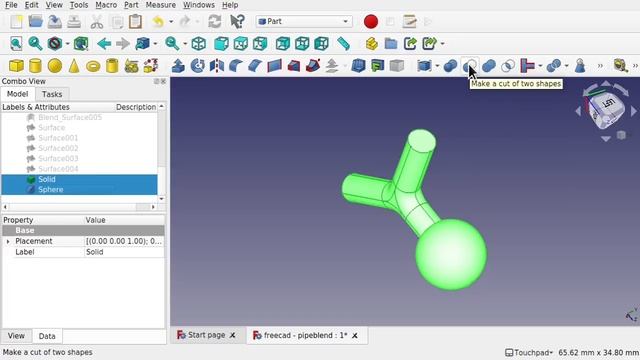Viewport: 640px width, 360px height.
Task: Open the Macro menu
Action: click(x=106, y=5)
